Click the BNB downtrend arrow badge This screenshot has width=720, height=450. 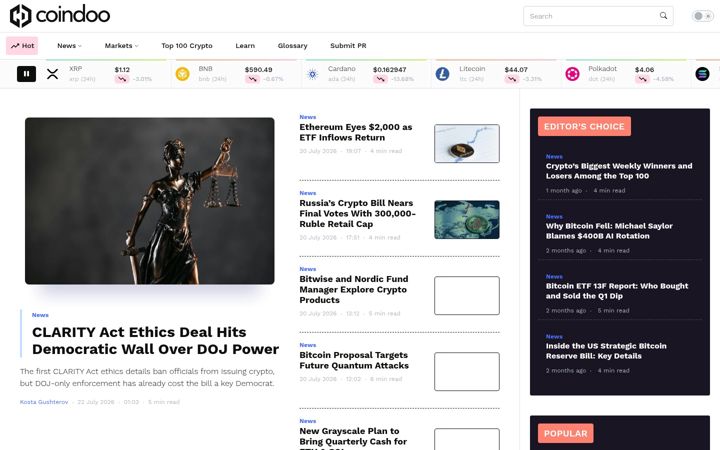click(x=252, y=79)
